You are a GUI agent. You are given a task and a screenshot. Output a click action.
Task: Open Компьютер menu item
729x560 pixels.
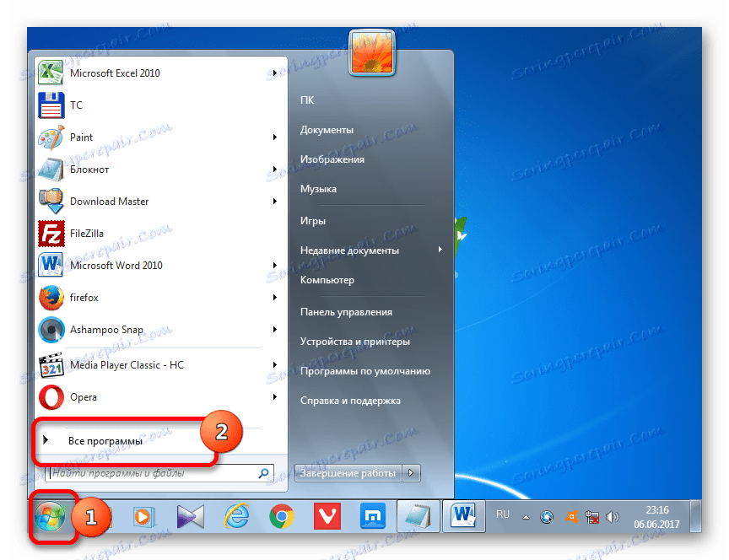point(327,280)
